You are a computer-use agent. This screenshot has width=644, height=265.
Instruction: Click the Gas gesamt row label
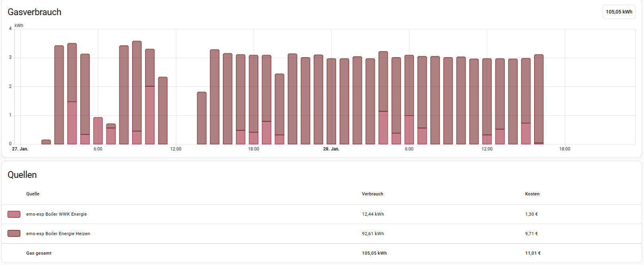(39, 253)
